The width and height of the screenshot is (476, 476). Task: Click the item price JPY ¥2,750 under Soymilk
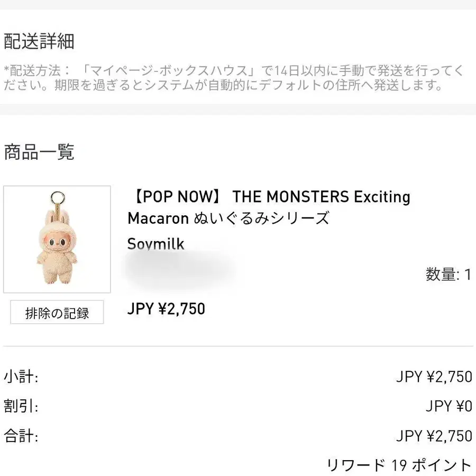pos(166,308)
